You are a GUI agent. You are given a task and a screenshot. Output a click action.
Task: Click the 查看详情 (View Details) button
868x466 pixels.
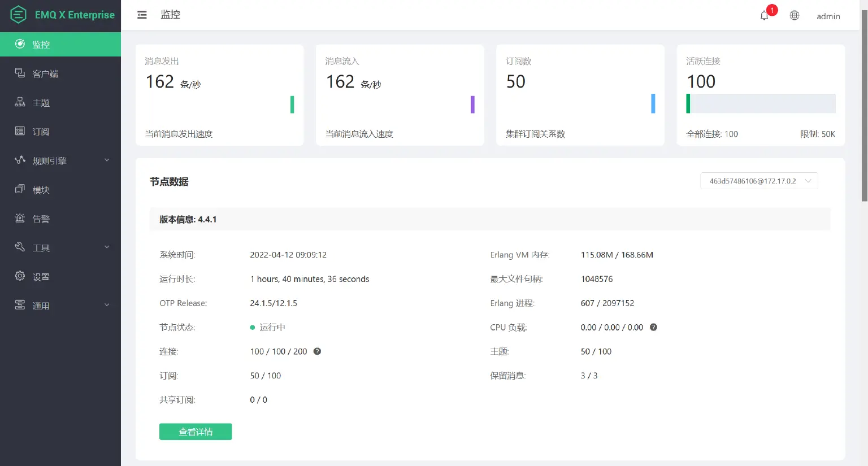(x=196, y=432)
